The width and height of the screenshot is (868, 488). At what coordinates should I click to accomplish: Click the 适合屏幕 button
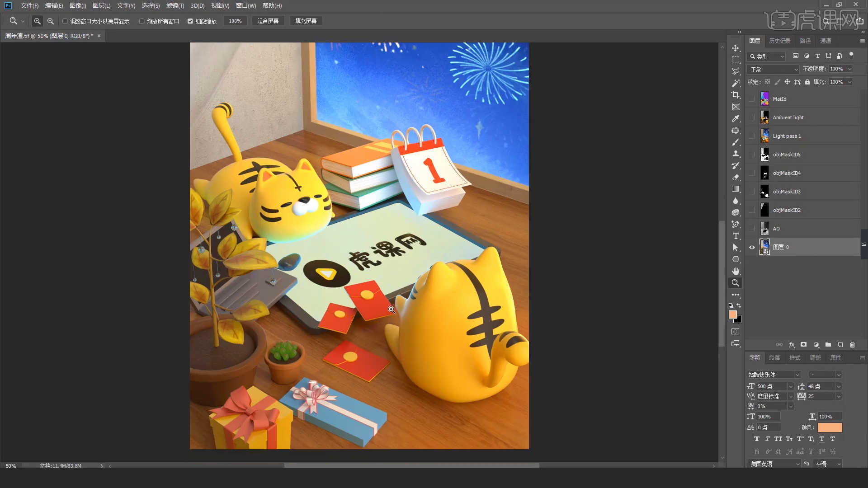268,21
